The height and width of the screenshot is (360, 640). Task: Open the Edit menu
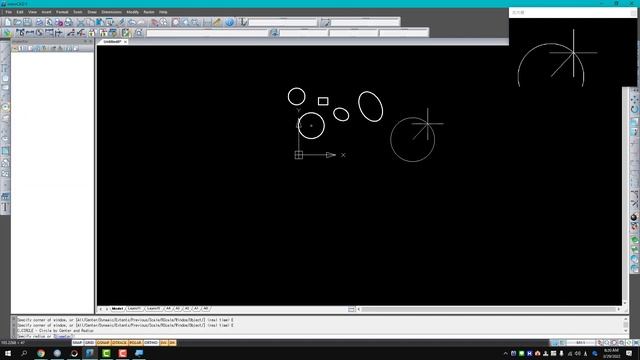pos(20,12)
